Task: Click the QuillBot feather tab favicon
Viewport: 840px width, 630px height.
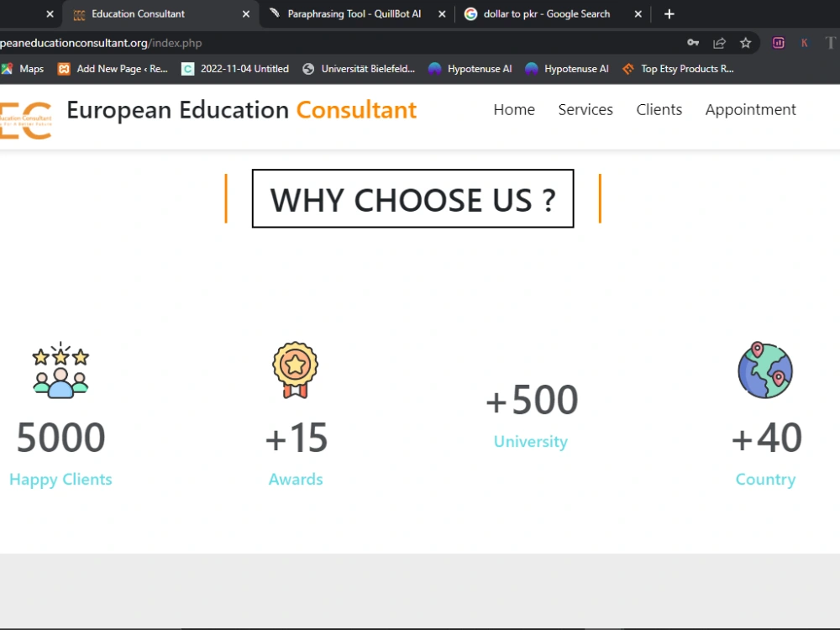Action: point(275,13)
